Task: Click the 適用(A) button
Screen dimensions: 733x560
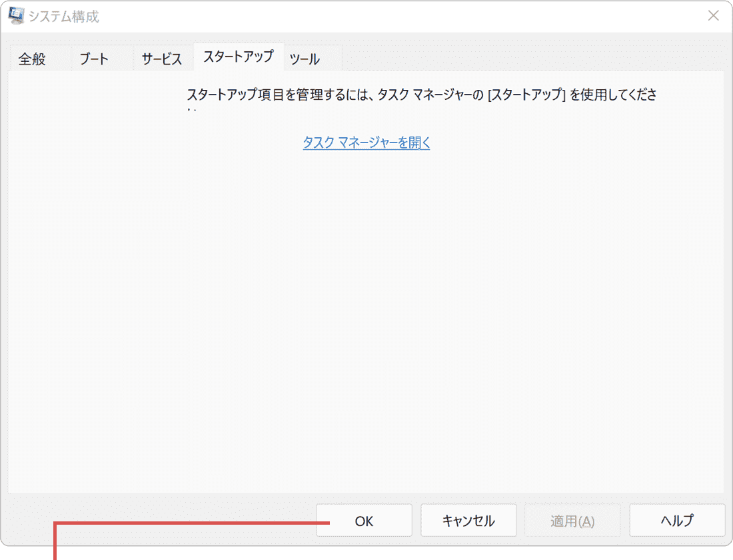Action: [572, 520]
